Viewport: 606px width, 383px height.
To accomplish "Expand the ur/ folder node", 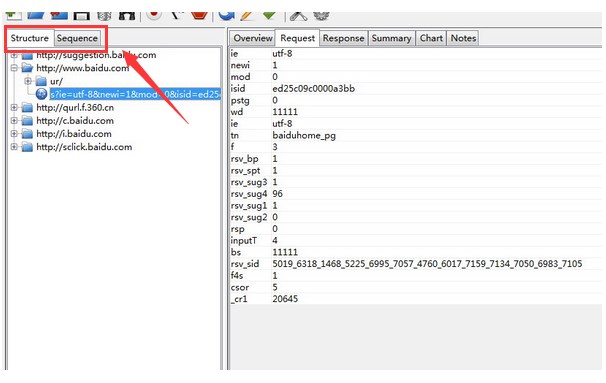I will [28, 81].
